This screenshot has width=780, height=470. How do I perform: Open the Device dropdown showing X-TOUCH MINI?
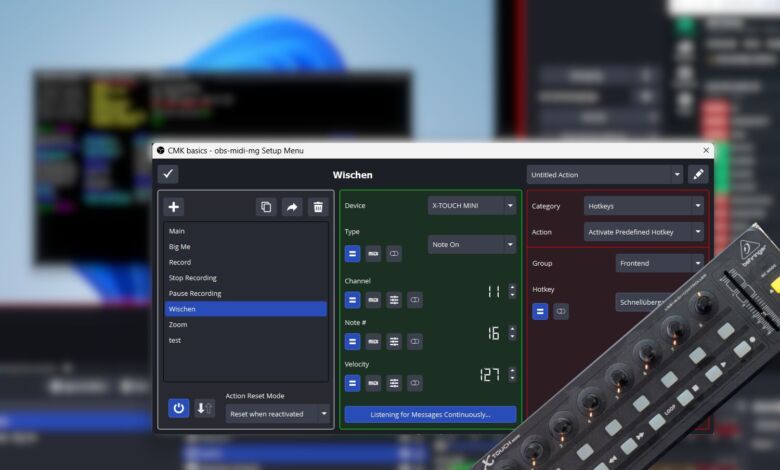(x=472, y=205)
